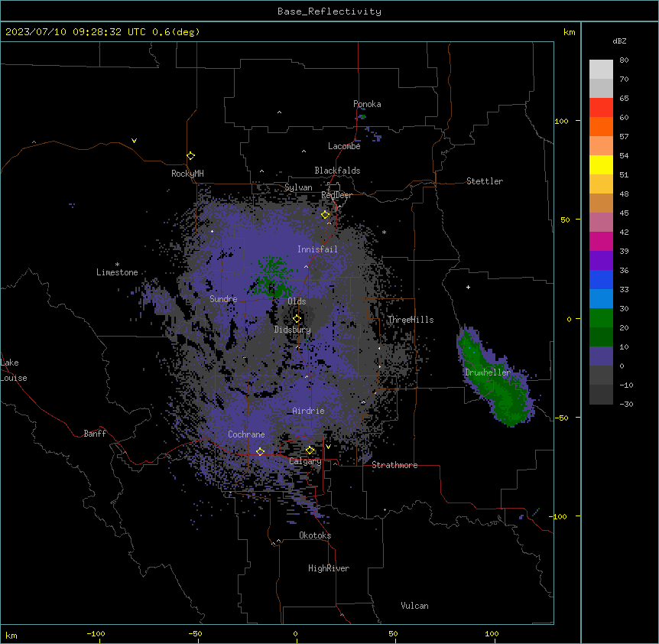The height and width of the screenshot is (644, 659).
Task: Click the Sylvan city label
Action: 298,187
